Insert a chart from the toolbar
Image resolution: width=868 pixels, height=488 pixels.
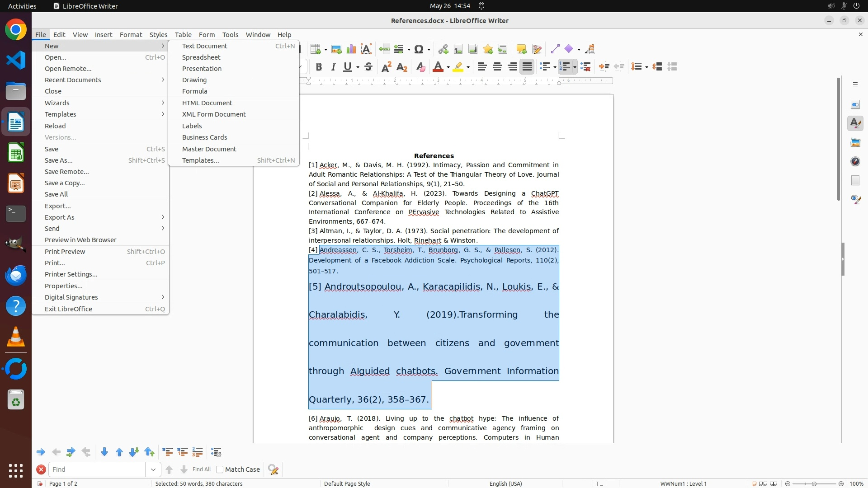[351, 49]
